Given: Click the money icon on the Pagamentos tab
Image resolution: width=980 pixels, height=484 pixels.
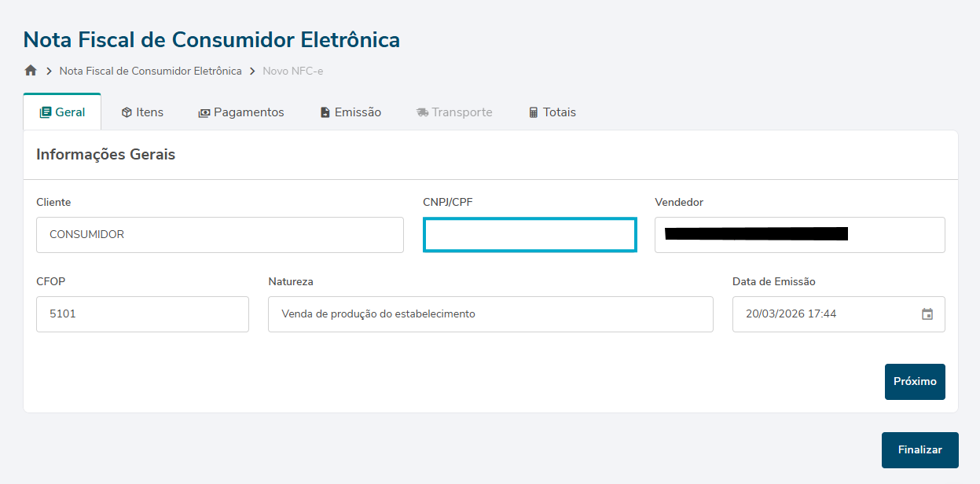Looking at the screenshot, I should (x=204, y=113).
